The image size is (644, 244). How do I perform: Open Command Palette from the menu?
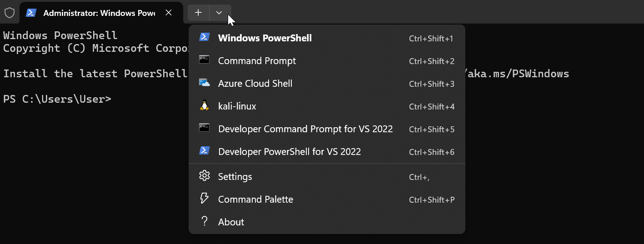(255, 199)
